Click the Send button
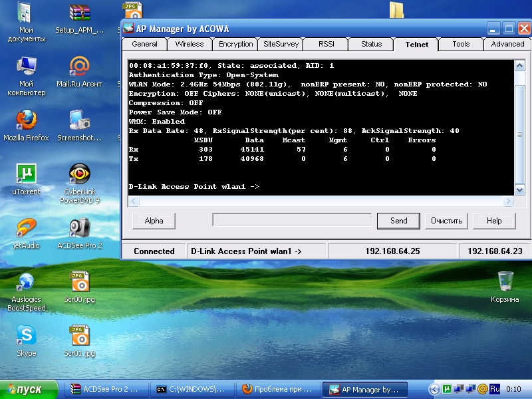 (398, 221)
